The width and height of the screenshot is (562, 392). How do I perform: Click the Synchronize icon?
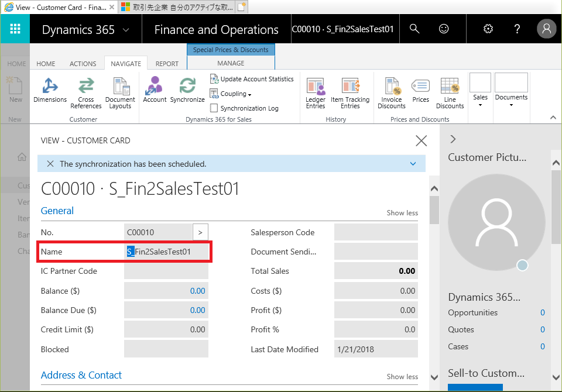pyautogui.click(x=187, y=90)
